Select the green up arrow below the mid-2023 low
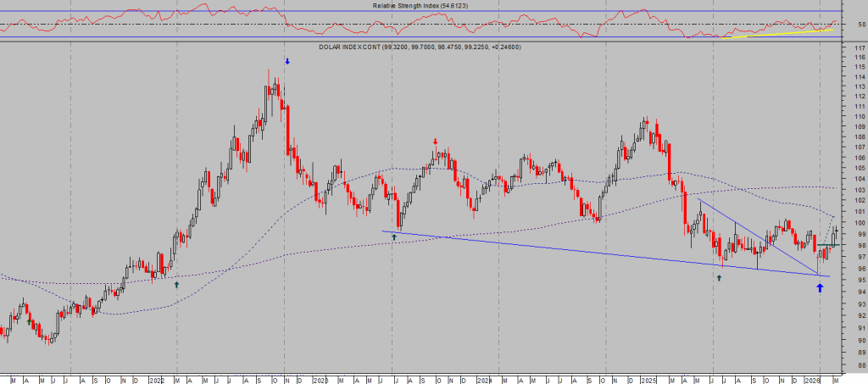868x384 pixels. 393,237
